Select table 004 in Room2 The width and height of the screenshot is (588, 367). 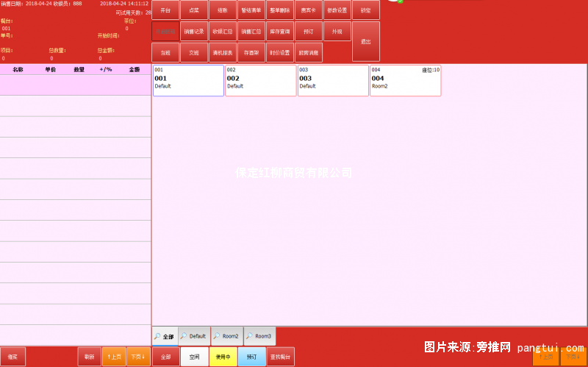tap(406, 81)
